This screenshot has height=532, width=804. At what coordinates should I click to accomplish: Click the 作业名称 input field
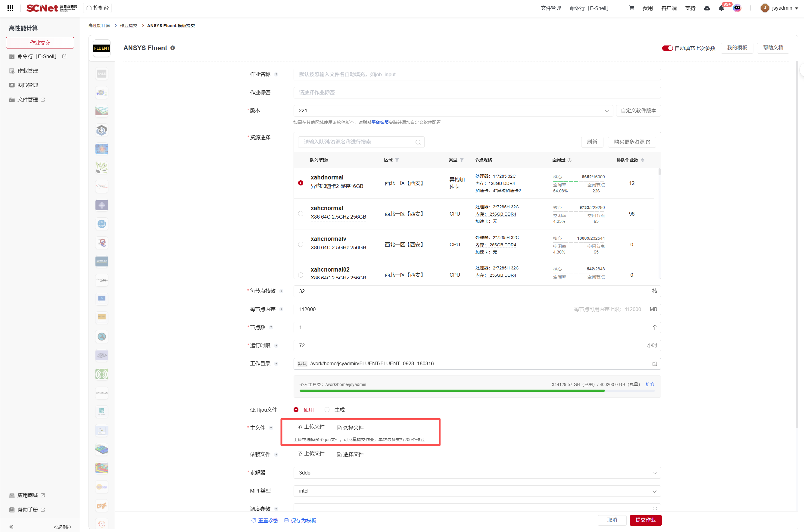tap(477, 74)
